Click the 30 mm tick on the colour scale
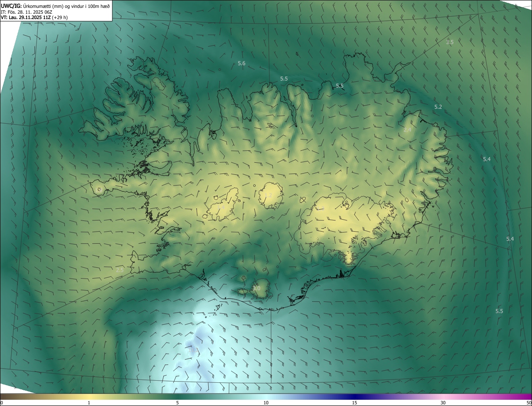Viewport: 532px width, 406px height. pos(443,403)
